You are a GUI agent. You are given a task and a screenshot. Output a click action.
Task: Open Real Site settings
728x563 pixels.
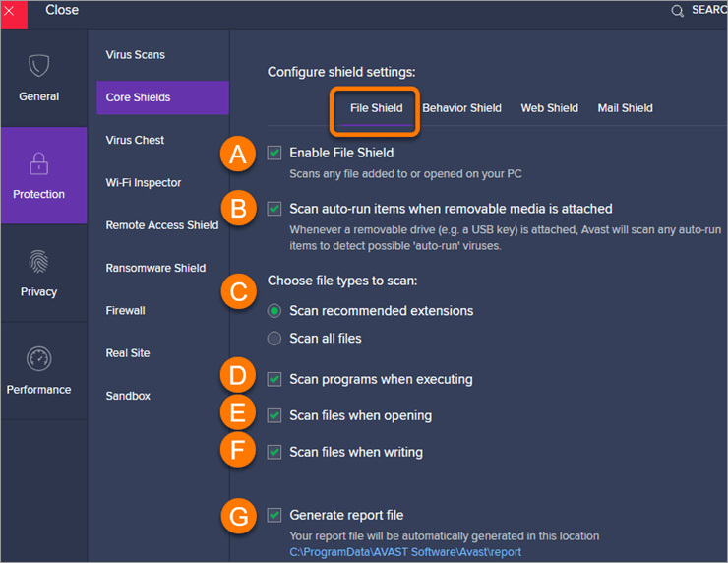(x=128, y=353)
